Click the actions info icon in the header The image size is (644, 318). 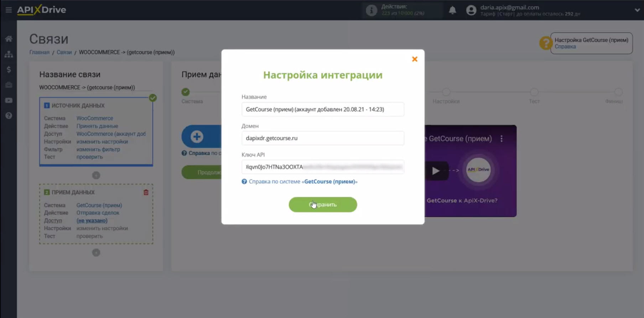pos(371,10)
